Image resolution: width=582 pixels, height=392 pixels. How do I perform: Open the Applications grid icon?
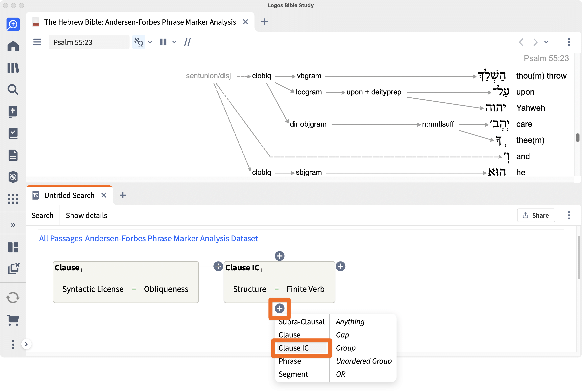[x=13, y=199]
